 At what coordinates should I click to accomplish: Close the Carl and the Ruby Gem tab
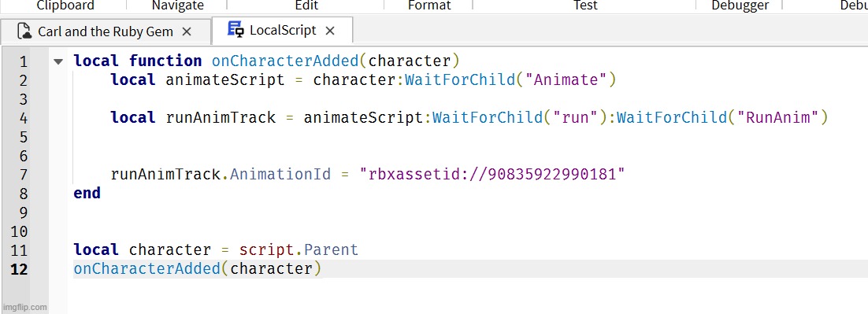[x=187, y=32]
